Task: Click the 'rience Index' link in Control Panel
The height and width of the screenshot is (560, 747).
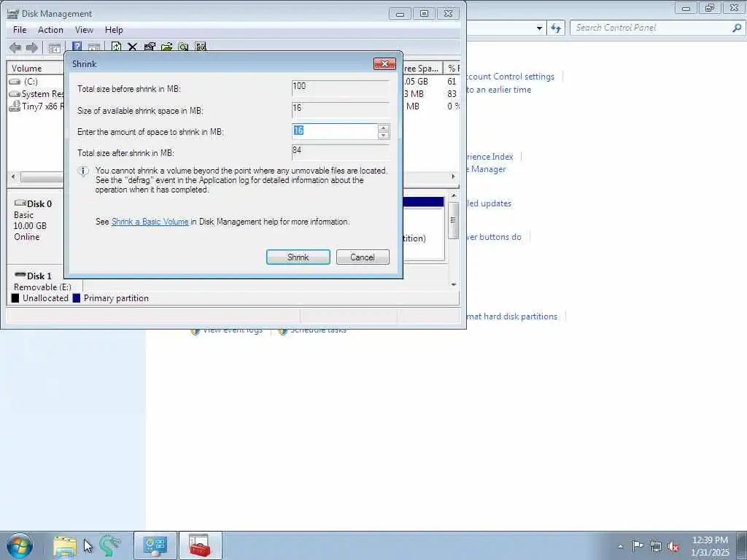Action: tap(489, 156)
